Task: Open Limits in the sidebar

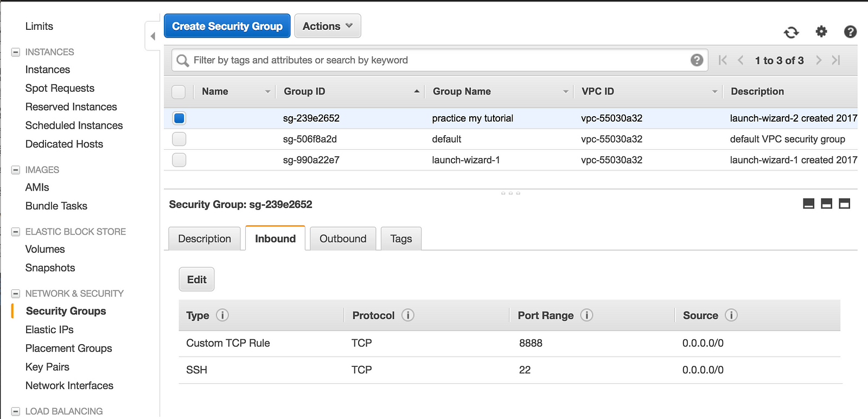Action: click(x=39, y=26)
